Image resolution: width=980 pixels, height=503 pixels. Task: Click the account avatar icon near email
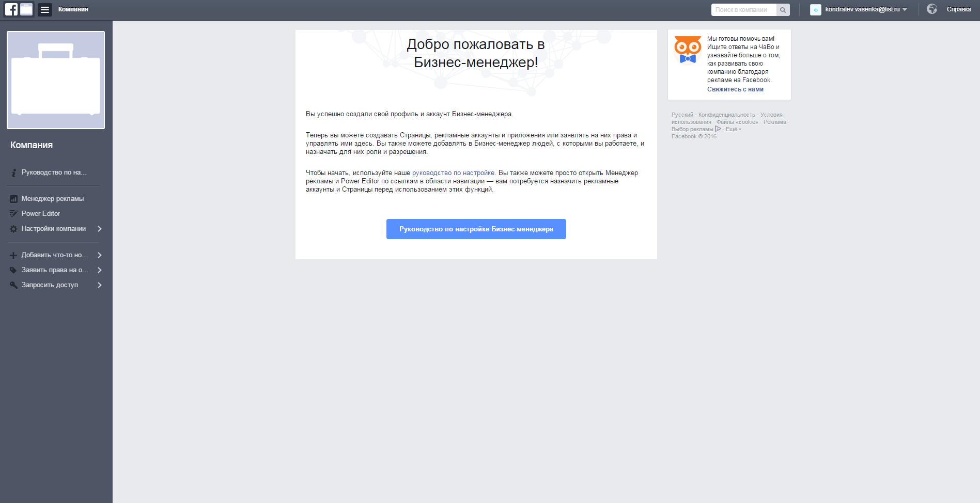tap(816, 10)
